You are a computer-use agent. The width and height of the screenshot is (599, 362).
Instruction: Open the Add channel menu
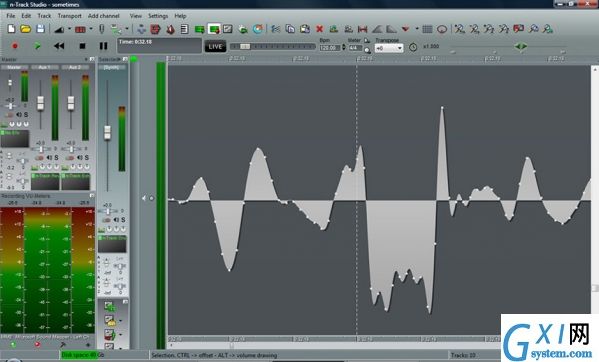click(x=104, y=16)
